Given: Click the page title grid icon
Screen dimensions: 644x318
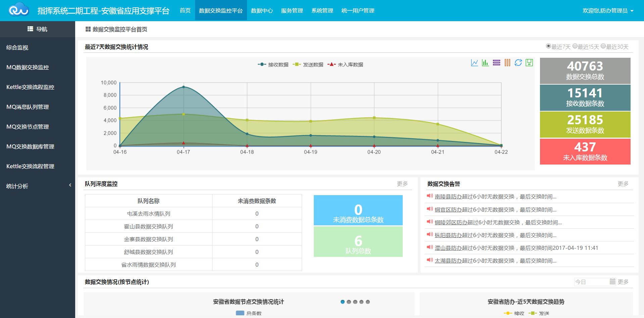Looking at the screenshot, I should [x=88, y=29].
